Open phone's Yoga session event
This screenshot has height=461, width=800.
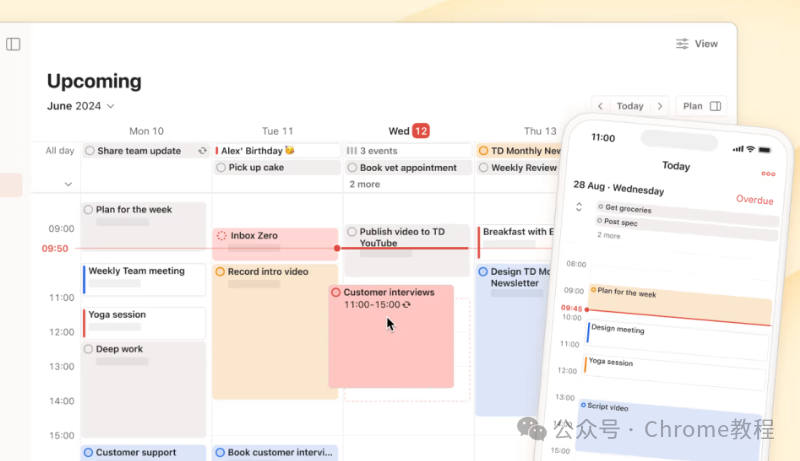(x=675, y=371)
